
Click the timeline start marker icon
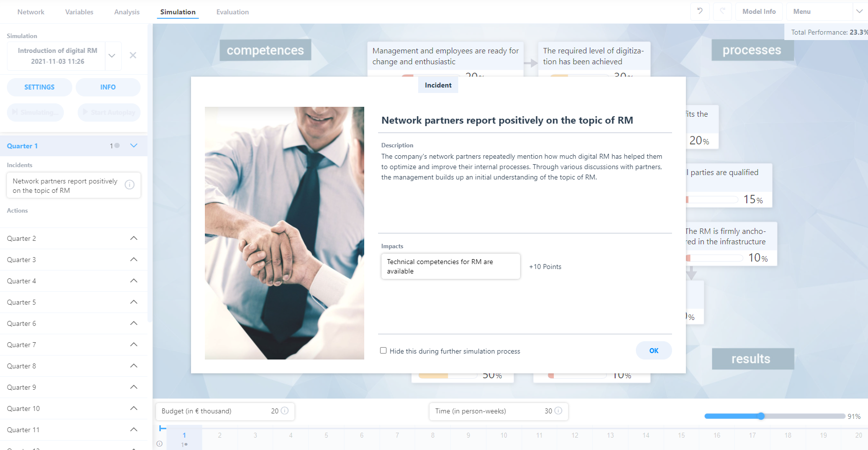(162, 428)
